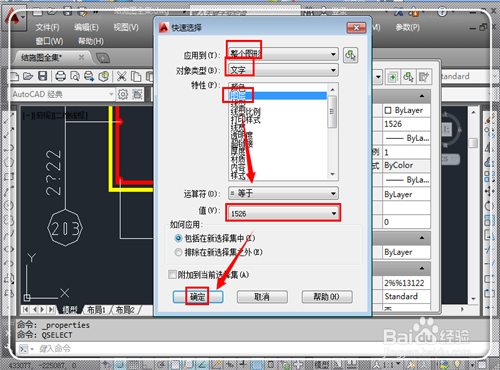This screenshot has height=370, width=500.
Task: Expand the 对象类型 dropdown showing 文字
Action: point(283,70)
